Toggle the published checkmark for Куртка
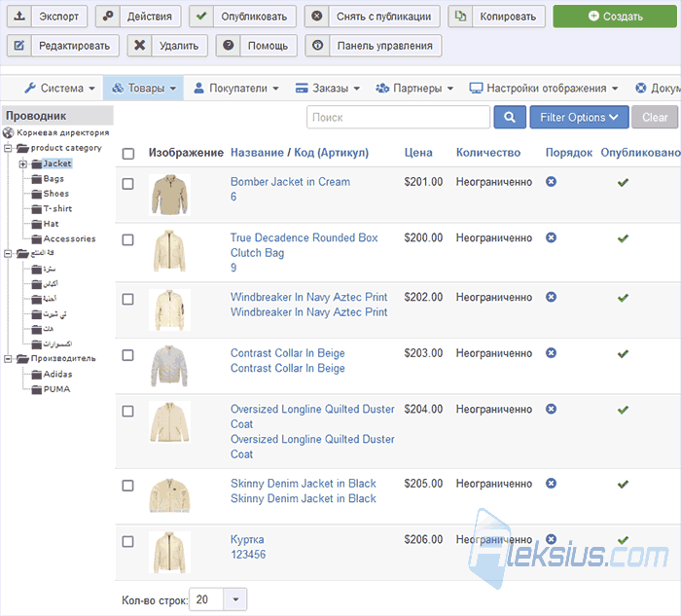This screenshot has height=616, width=681. tap(623, 540)
